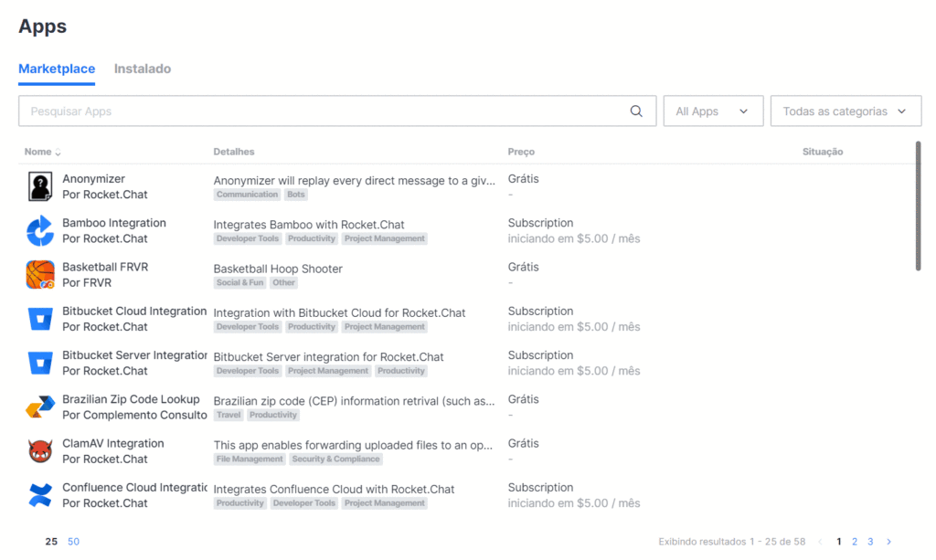Click Basketball Hoop Shooter description
Screen dimensions: 936x560
pyautogui.click(x=278, y=269)
